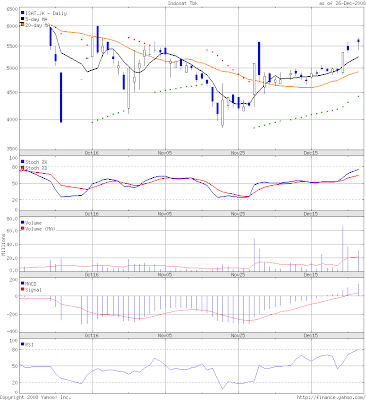The width and height of the screenshot is (366, 400).
Task: Select the blue Stoch %K legend marker
Action: 23,162
